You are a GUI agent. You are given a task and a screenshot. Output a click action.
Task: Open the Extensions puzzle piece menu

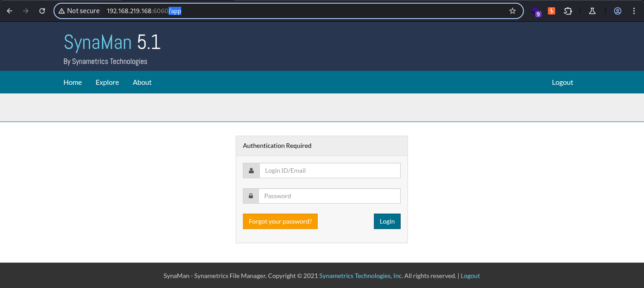pos(568,11)
